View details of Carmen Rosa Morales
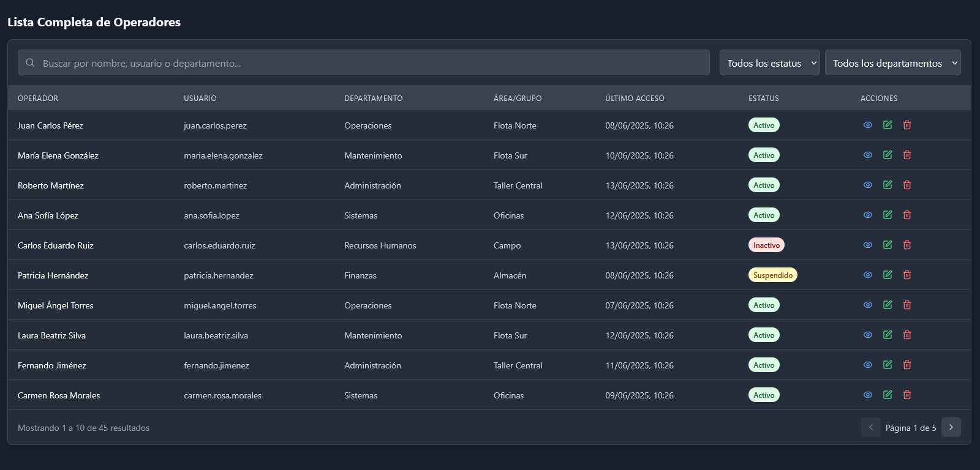 pos(868,395)
